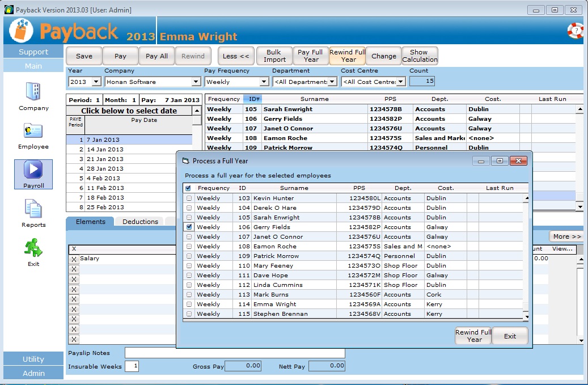Click the Pay All button

click(x=156, y=56)
